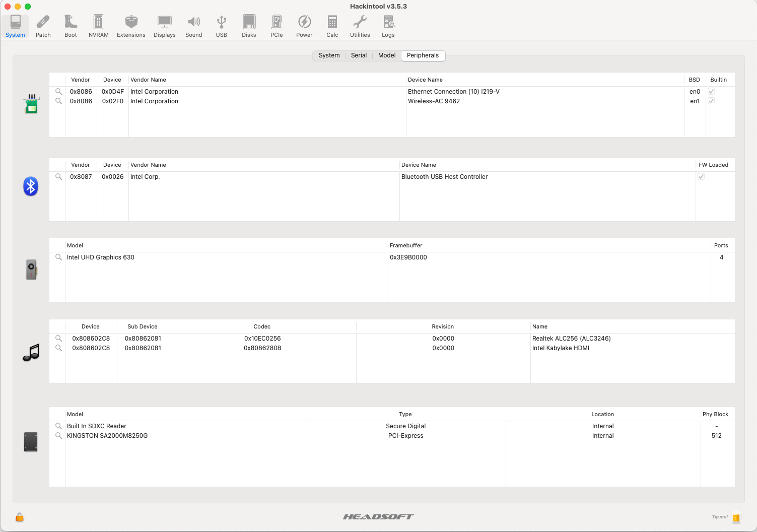Click device ID 0x0D4F
This screenshot has height=532, width=757.
(x=113, y=92)
